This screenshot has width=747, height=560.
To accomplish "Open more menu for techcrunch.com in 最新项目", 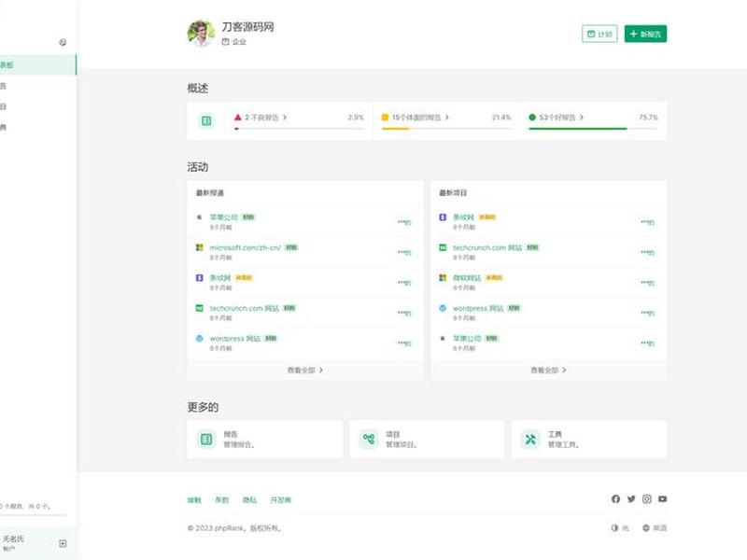I will click(647, 252).
